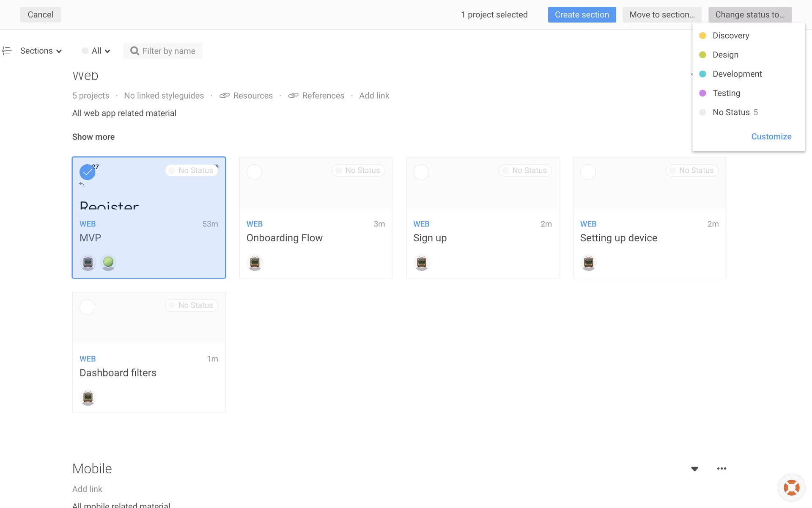Open the Mobile section three-dots menu
Image resolution: width=812 pixels, height=508 pixels.
pyautogui.click(x=721, y=469)
